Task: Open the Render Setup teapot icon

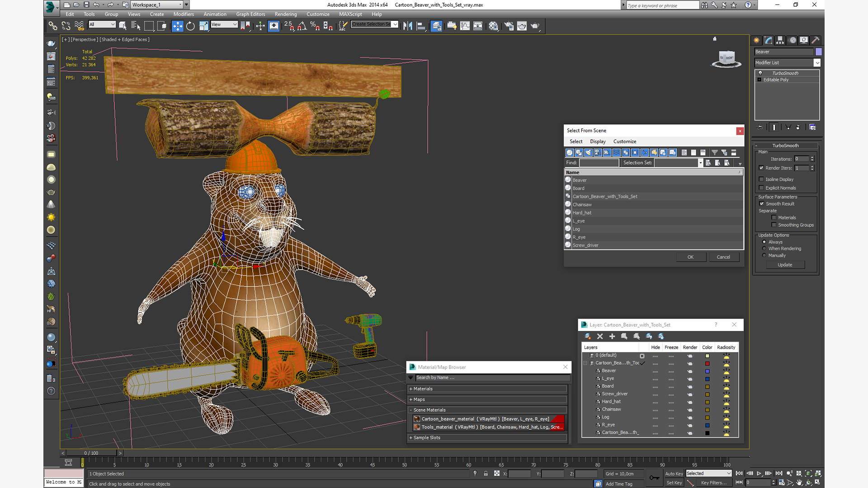Action: click(509, 26)
